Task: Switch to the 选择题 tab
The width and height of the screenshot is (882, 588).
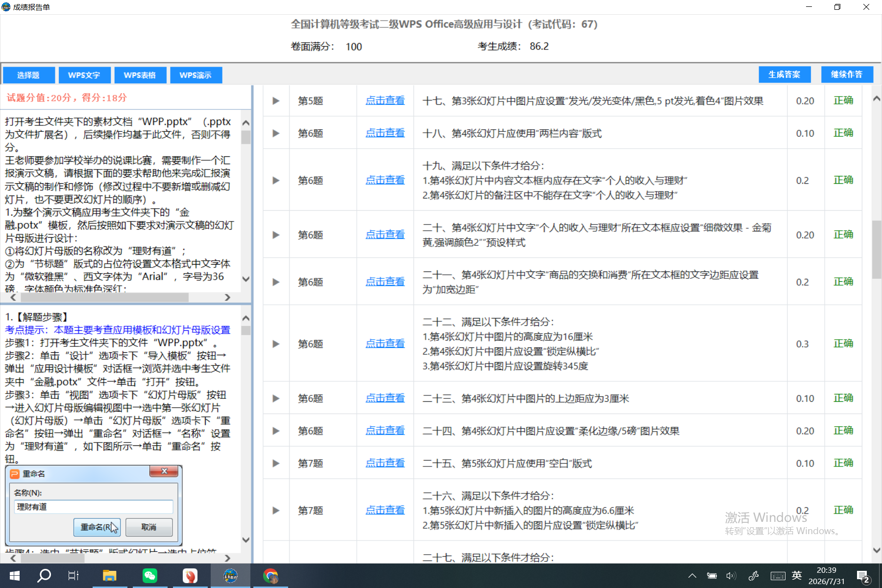Action: (x=28, y=75)
